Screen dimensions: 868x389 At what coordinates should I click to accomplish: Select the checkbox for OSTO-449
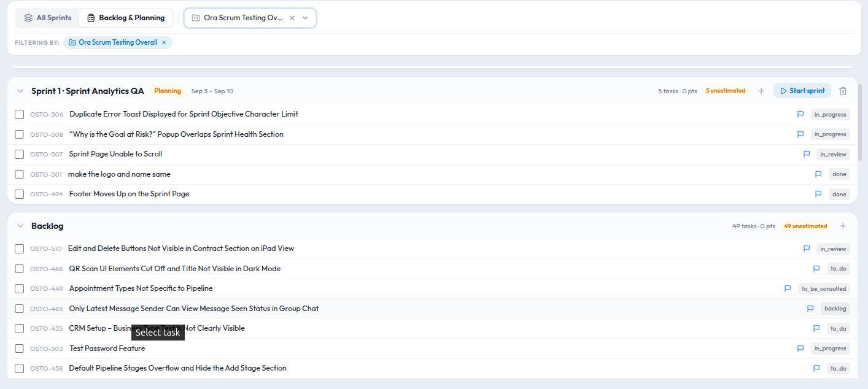pyautogui.click(x=19, y=288)
